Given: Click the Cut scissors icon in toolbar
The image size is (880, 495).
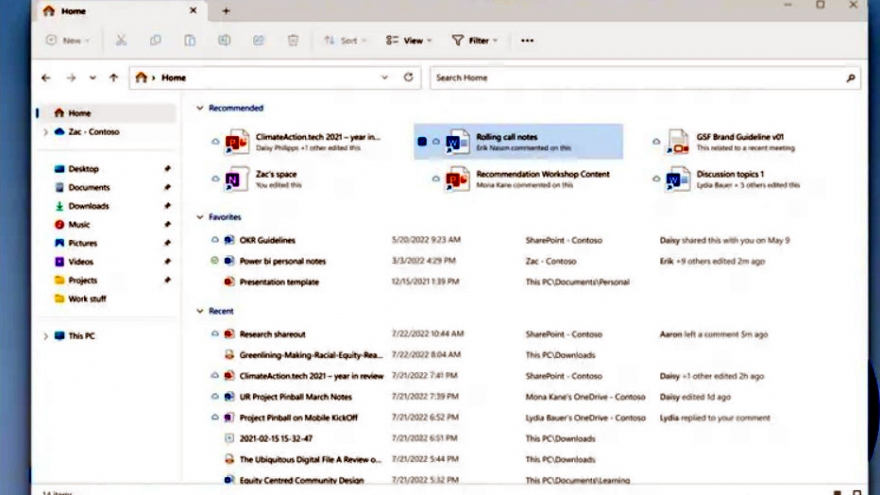Looking at the screenshot, I should point(121,41).
